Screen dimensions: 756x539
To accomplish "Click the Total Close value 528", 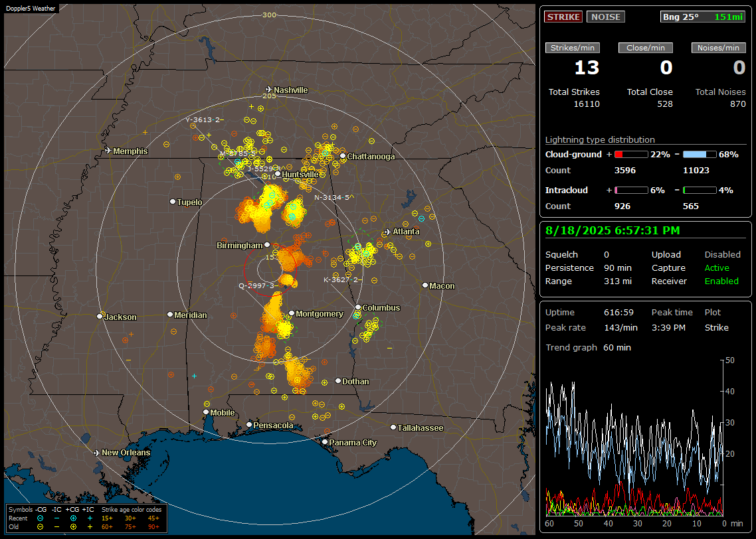I will 665,104.
